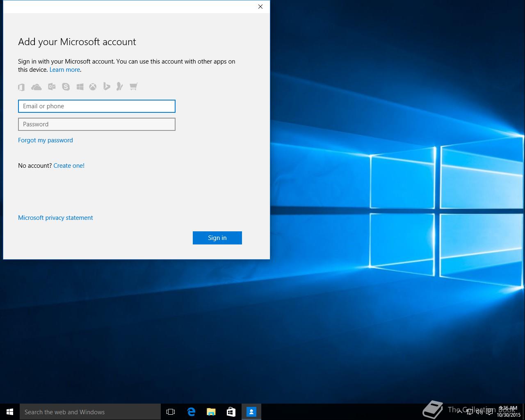Open the volume control tray icon
This screenshot has width=525, height=420.
pyautogui.click(x=479, y=412)
